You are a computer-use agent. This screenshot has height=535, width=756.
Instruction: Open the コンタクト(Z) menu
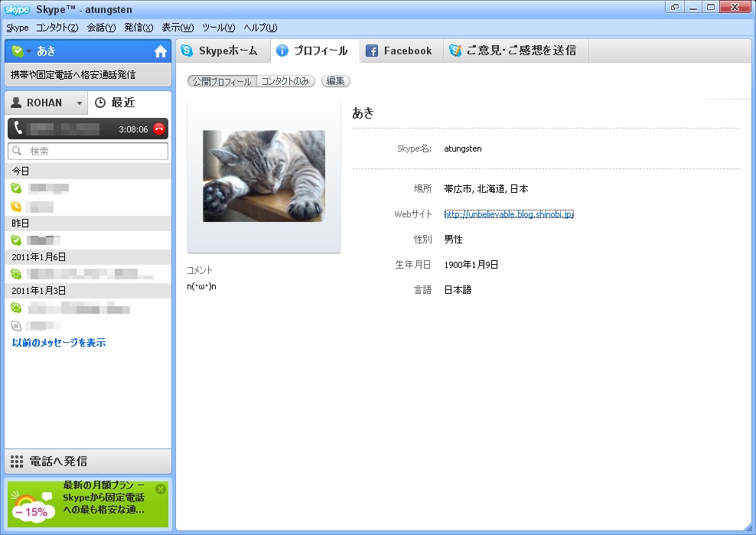tap(57, 28)
